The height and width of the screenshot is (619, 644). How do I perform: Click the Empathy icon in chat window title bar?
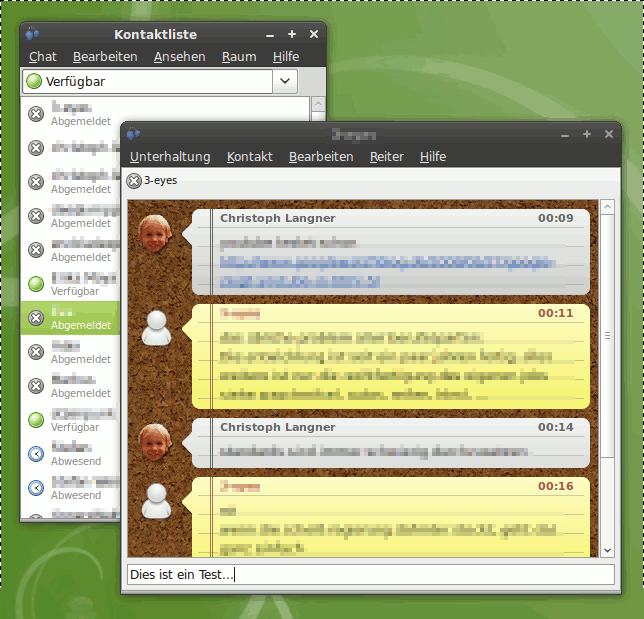(x=133, y=134)
